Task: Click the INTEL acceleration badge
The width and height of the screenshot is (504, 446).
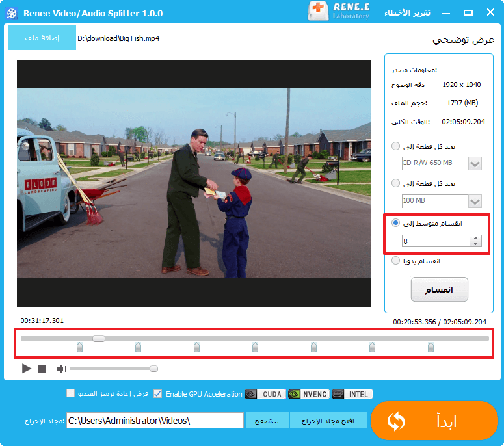Action: [x=352, y=394]
